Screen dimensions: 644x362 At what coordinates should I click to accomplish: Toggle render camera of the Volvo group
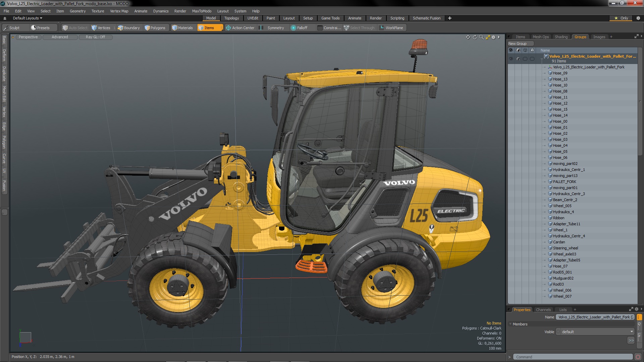coord(518,59)
